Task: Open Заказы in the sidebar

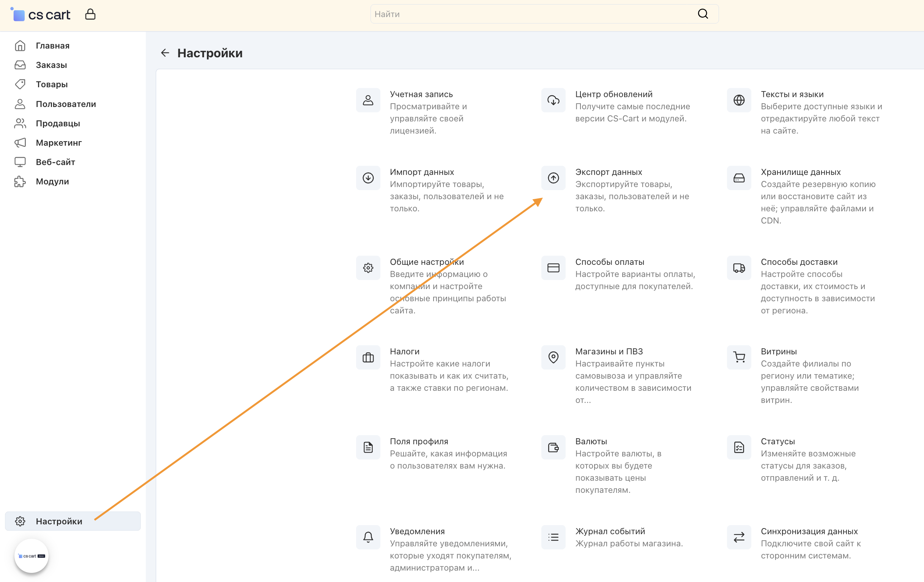Action: (51, 65)
